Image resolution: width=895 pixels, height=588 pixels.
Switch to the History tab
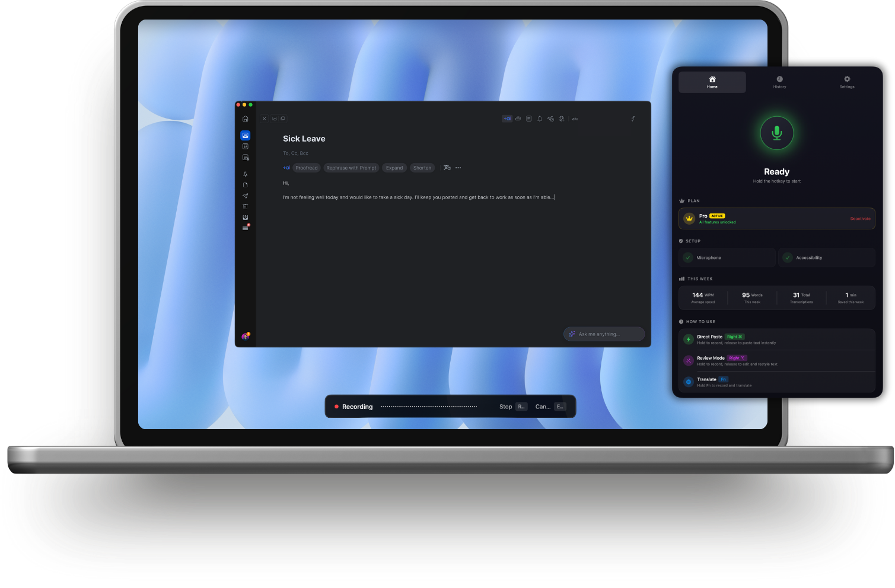(779, 82)
